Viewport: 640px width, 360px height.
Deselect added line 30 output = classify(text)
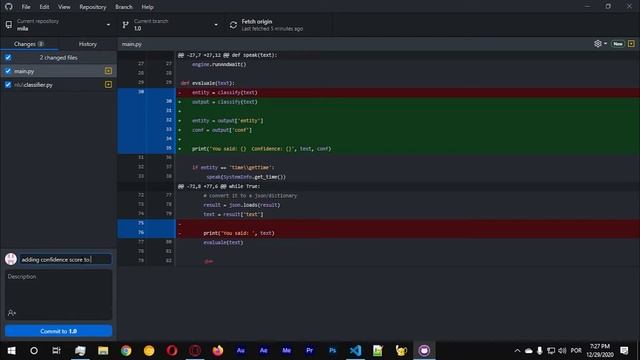[x=147, y=102]
